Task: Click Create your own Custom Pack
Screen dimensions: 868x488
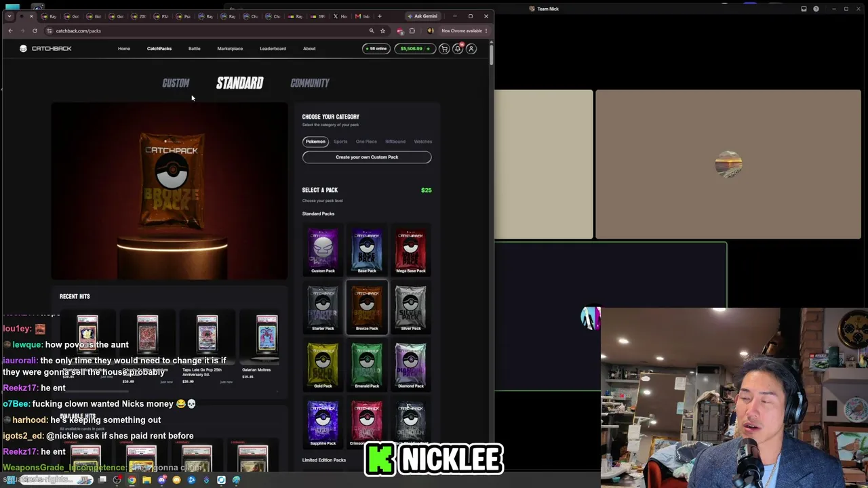Action: 367,157
